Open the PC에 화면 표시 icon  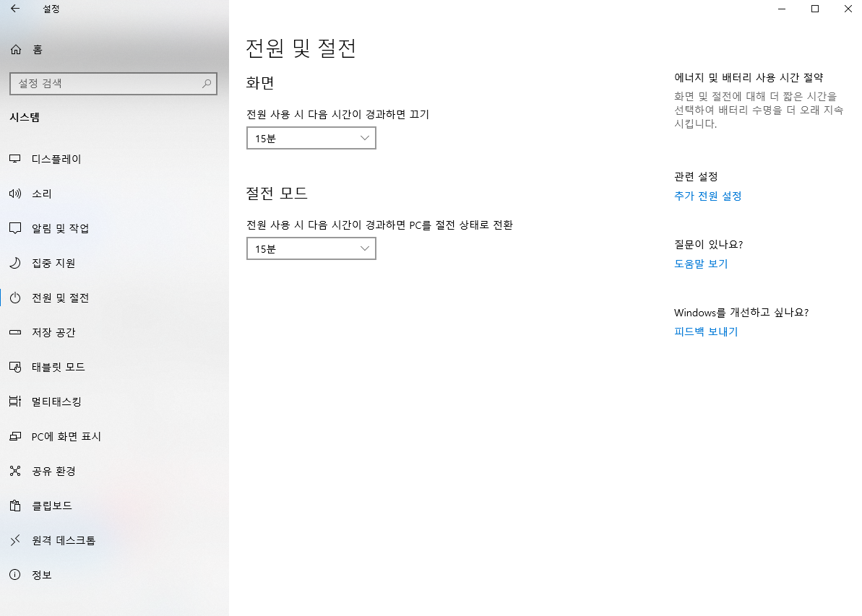(x=15, y=436)
